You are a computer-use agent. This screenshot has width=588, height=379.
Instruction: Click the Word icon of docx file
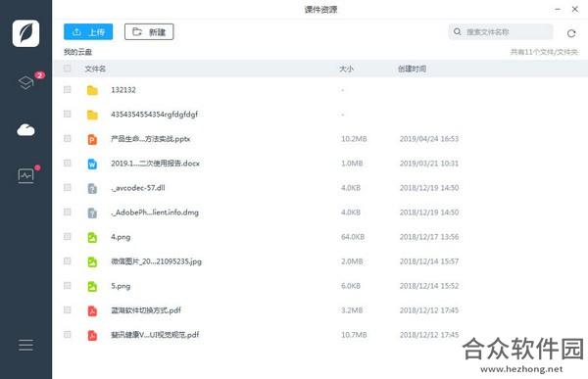92,164
